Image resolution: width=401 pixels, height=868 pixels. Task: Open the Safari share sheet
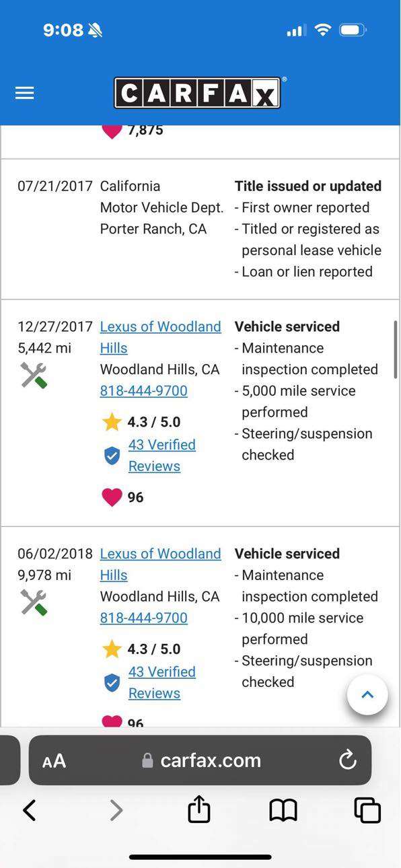tap(199, 809)
